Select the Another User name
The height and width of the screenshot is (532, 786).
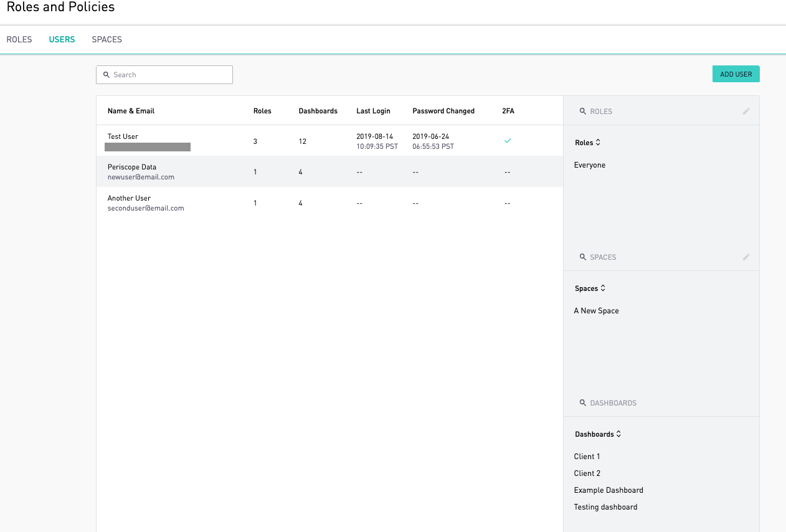pos(129,198)
